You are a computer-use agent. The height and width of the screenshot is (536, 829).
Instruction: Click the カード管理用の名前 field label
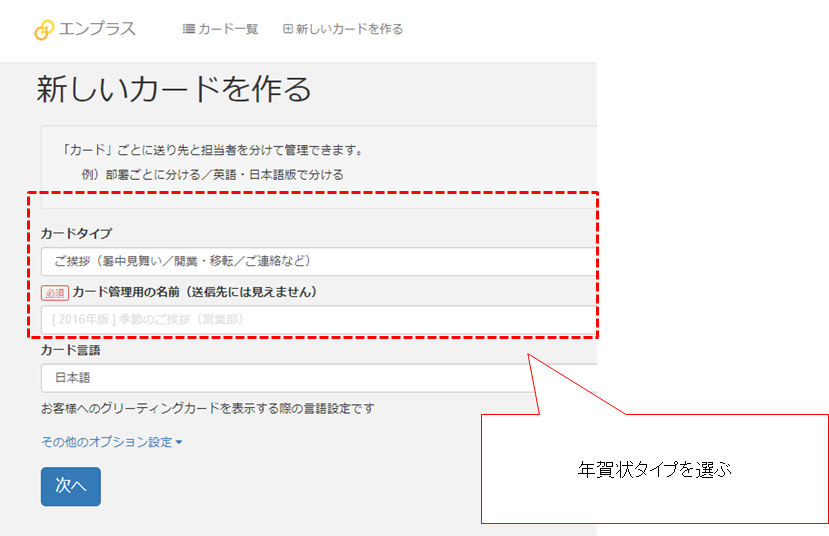click(x=194, y=292)
